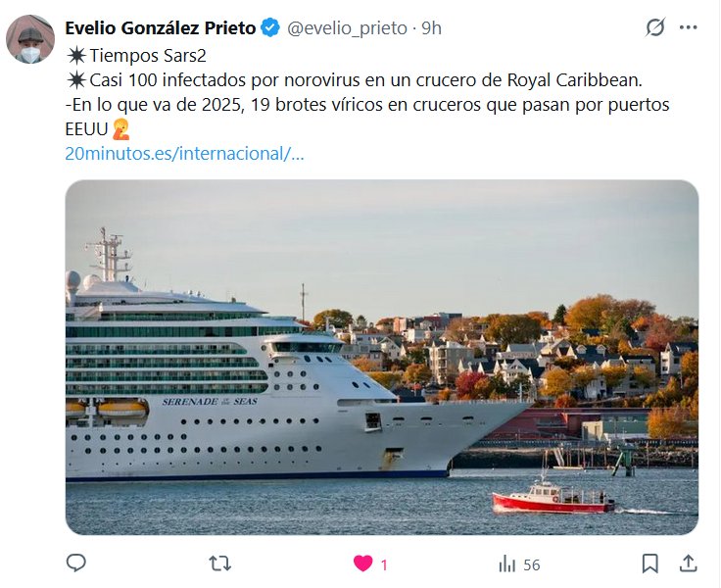The width and height of the screenshot is (721, 588).
Task: Click the like count number 1
Action: [x=384, y=564]
